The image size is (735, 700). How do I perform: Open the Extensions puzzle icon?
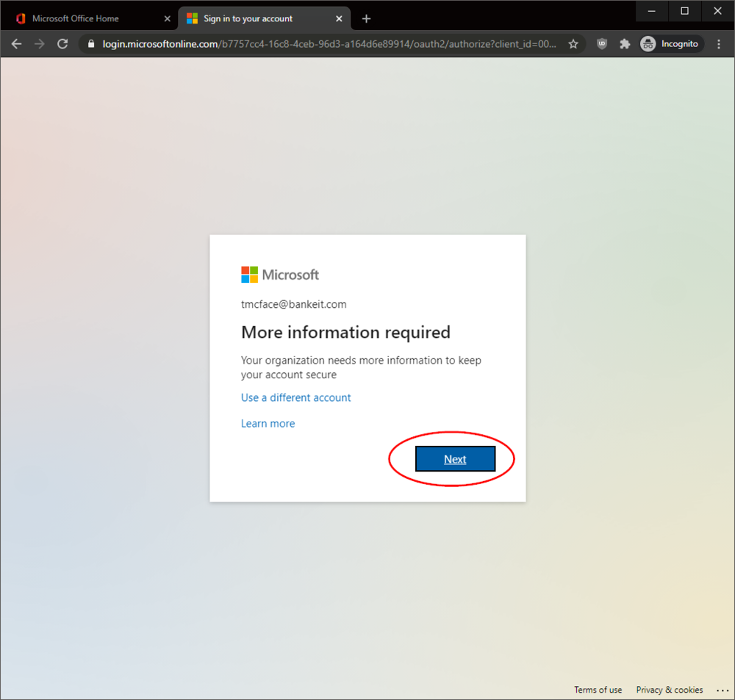624,44
